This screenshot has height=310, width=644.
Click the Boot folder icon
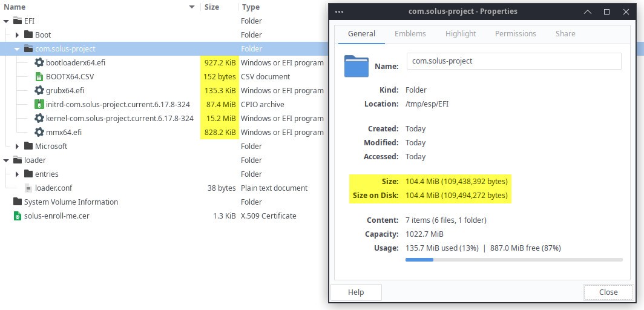(x=28, y=35)
